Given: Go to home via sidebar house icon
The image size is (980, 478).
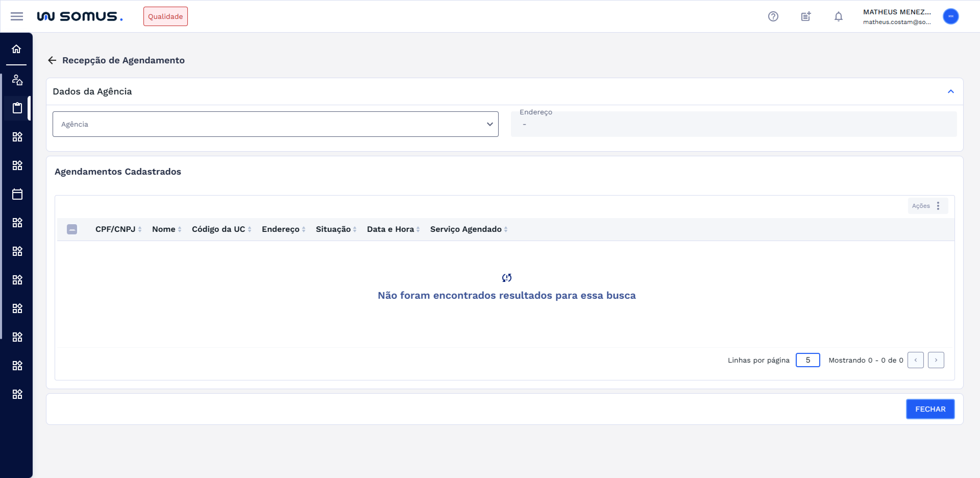Looking at the screenshot, I should click(x=16, y=49).
